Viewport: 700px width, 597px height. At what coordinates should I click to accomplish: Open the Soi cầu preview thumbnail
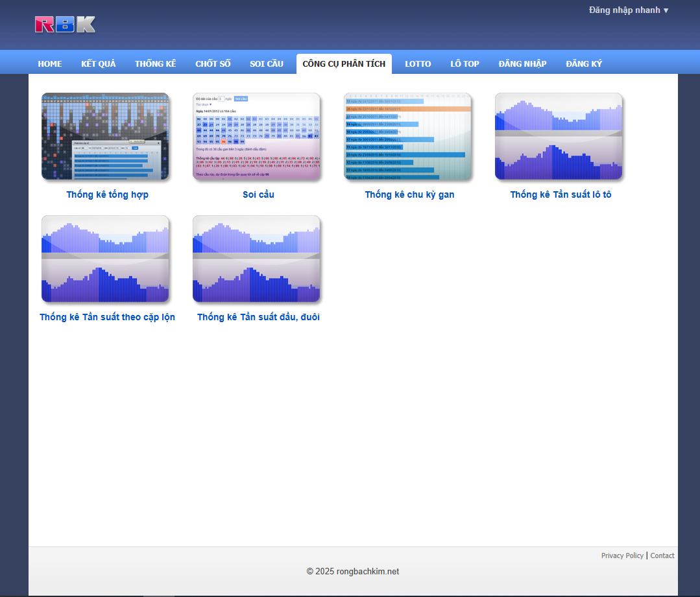click(256, 136)
